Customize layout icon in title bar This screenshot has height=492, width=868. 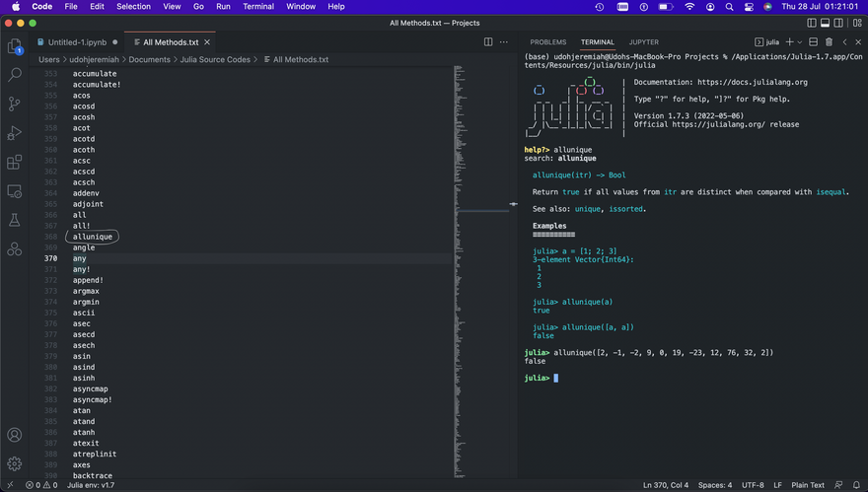tap(857, 23)
